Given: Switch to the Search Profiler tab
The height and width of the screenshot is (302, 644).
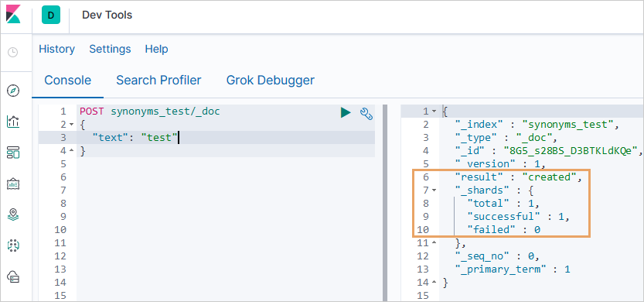Looking at the screenshot, I should [158, 81].
